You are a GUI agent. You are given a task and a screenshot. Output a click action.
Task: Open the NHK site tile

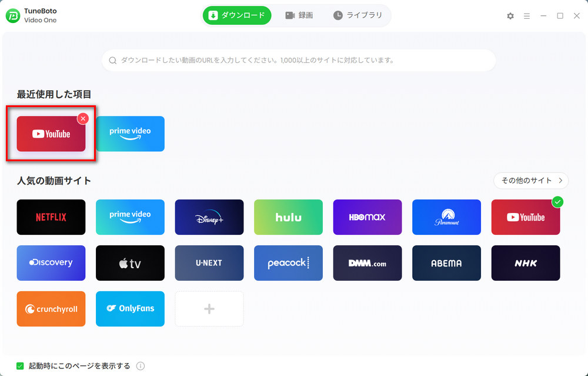pos(526,263)
